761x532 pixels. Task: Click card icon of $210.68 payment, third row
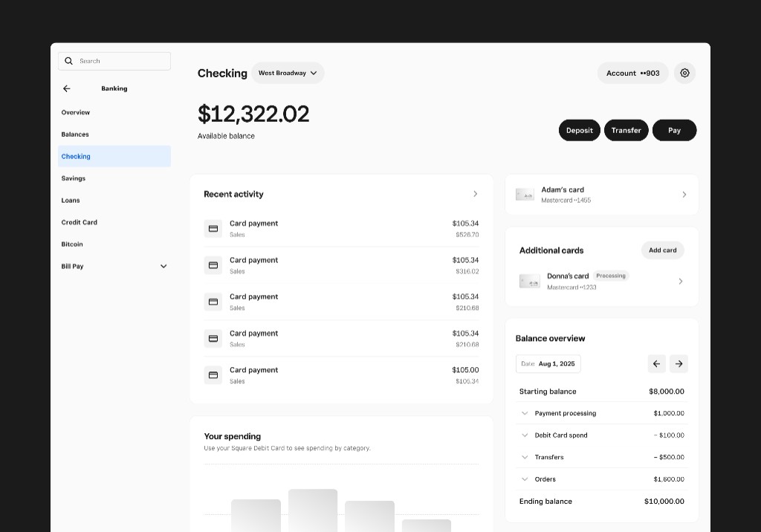[213, 302]
